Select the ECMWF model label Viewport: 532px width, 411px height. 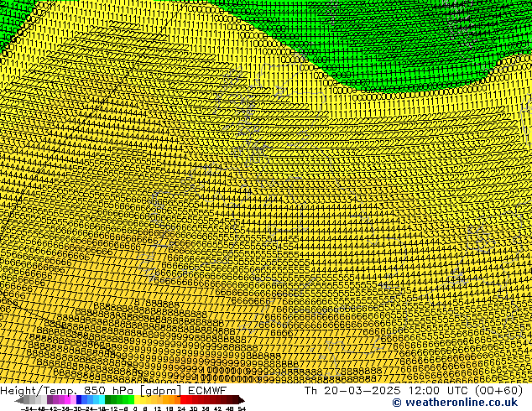pyautogui.click(x=207, y=391)
